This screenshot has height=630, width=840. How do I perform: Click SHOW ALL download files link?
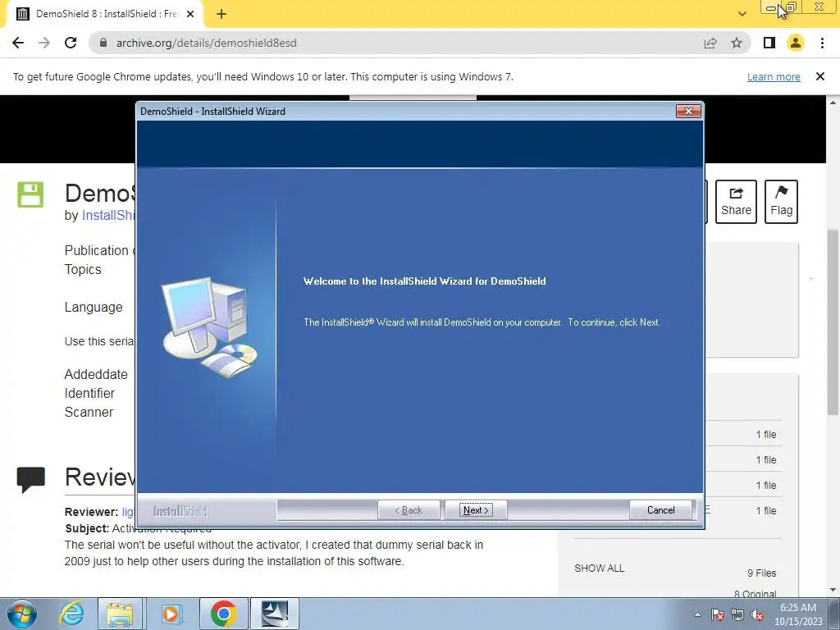click(x=599, y=568)
